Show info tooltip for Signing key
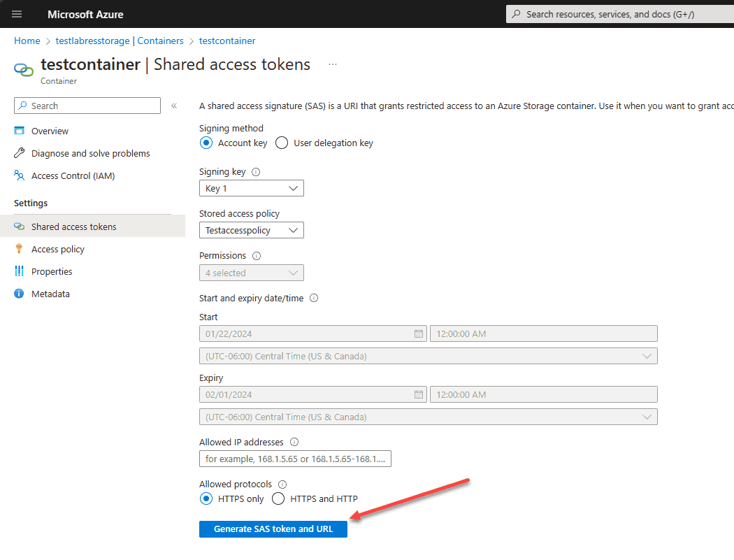The height and width of the screenshot is (560, 734). (256, 172)
